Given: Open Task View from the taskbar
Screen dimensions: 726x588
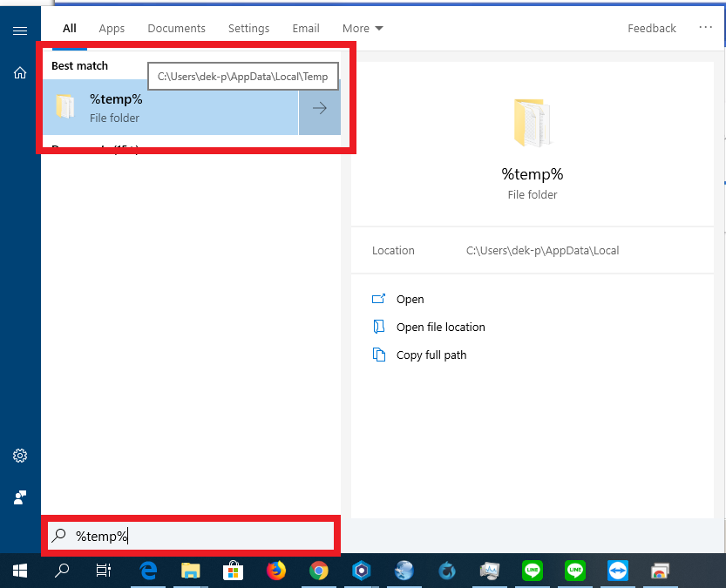Looking at the screenshot, I should [104, 571].
